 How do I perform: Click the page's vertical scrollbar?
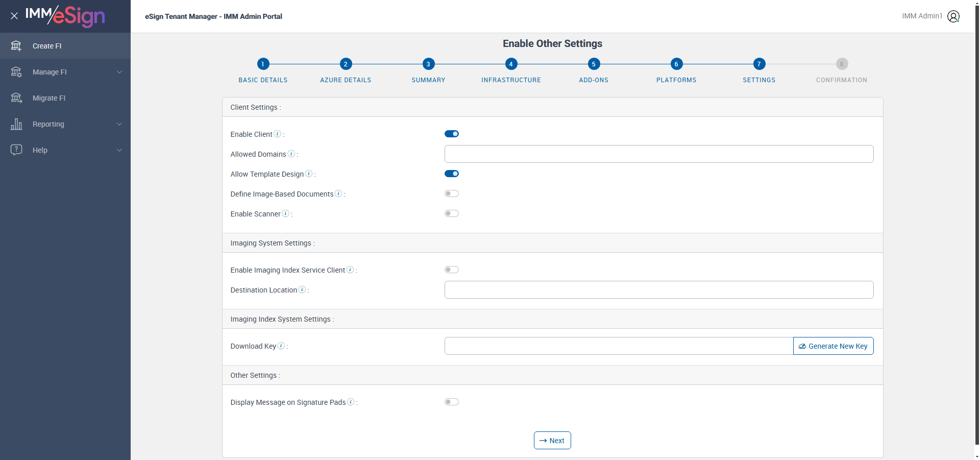click(976, 230)
